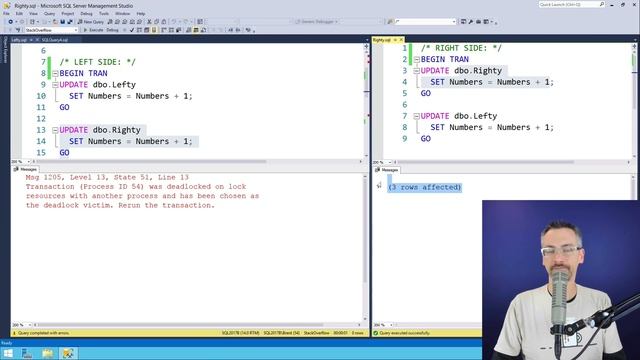Screen dimensions: 640x360
Task: Select the Righty.sql tab
Action: click(x=382, y=40)
